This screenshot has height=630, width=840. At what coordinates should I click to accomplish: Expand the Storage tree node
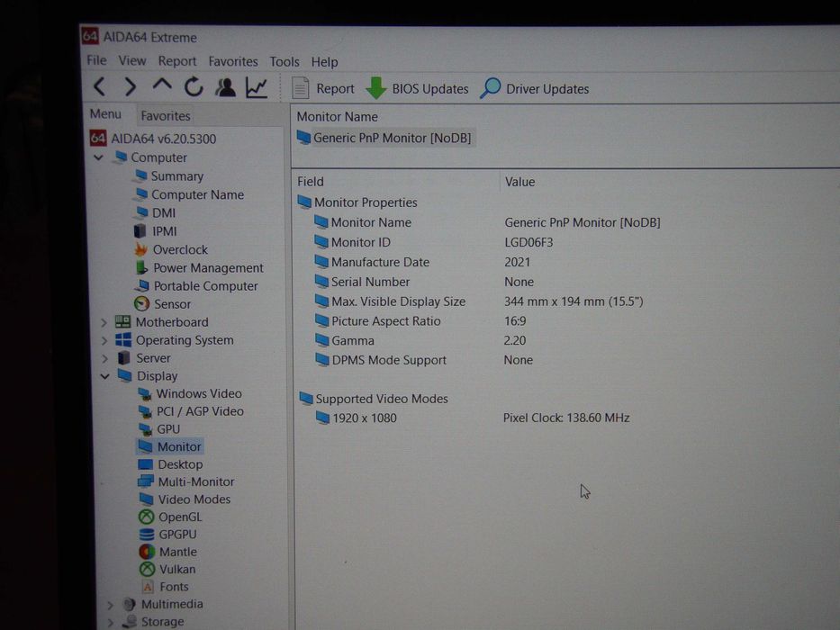pyautogui.click(x=111, y=622)
